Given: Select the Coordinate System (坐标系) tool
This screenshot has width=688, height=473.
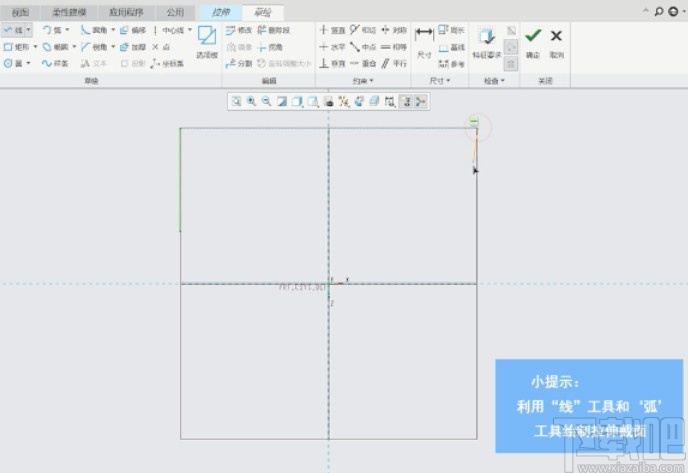Looking at the screenshot, I should point(167,64).
